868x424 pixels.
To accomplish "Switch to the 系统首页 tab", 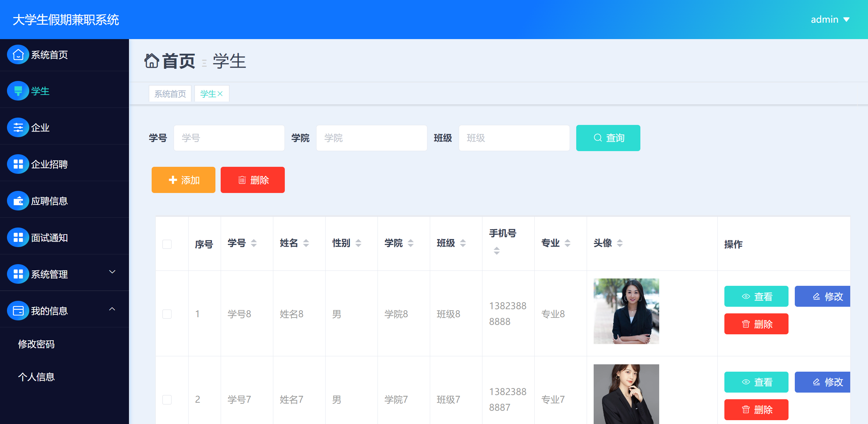I will click(x=170, y=94).
